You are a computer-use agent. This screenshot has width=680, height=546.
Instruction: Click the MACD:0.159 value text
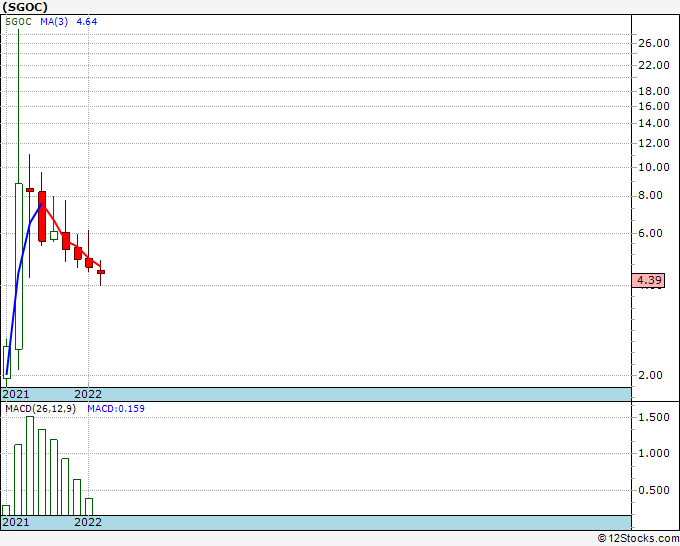coord(116,409)
